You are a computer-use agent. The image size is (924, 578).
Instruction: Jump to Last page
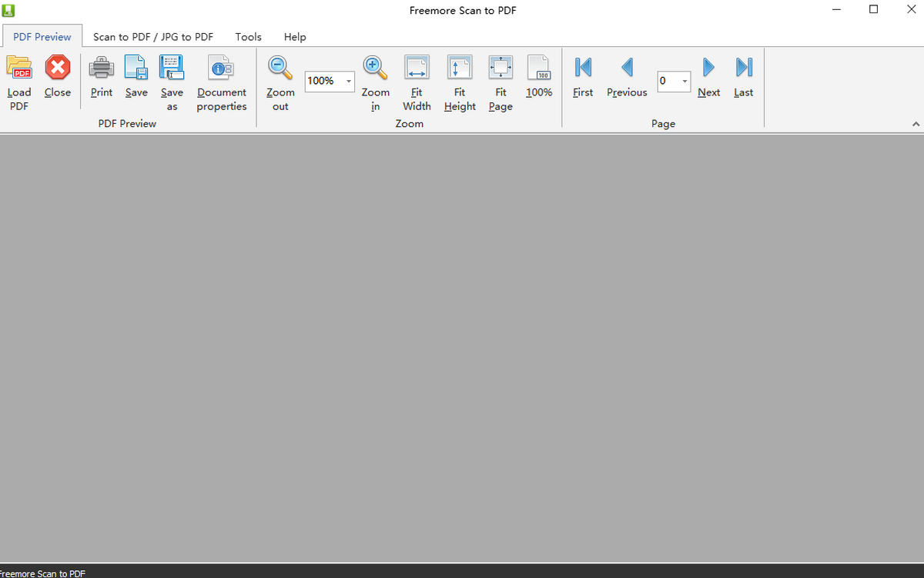pyautogui.click(x=743, y=77)
